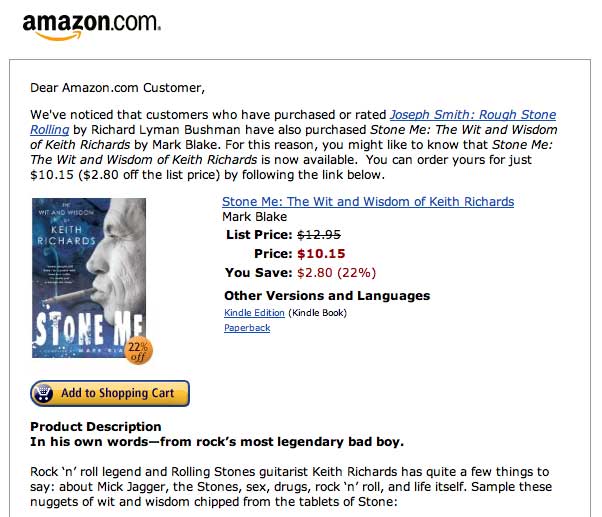The image size is (602, 517).
Task: Click the Other Versions and Languages heading
Action: pyautogui.click(x=327, y=296)
